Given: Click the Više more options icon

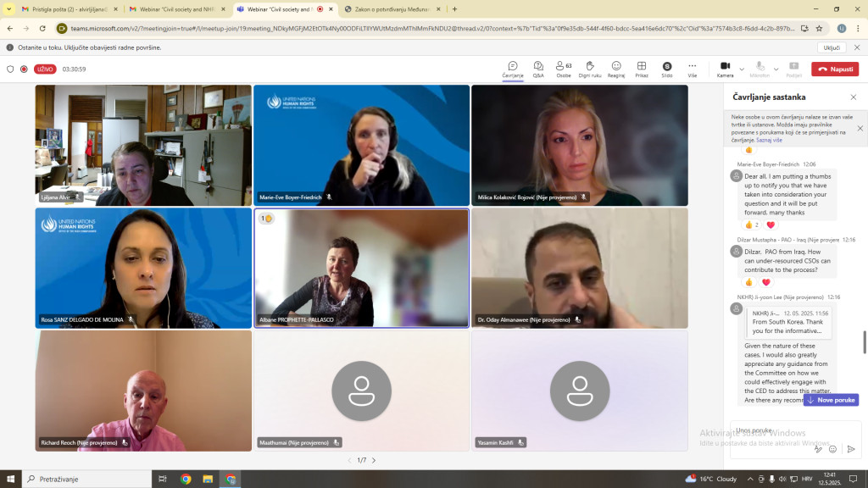Looking at the screenshot, I should 692,69.
